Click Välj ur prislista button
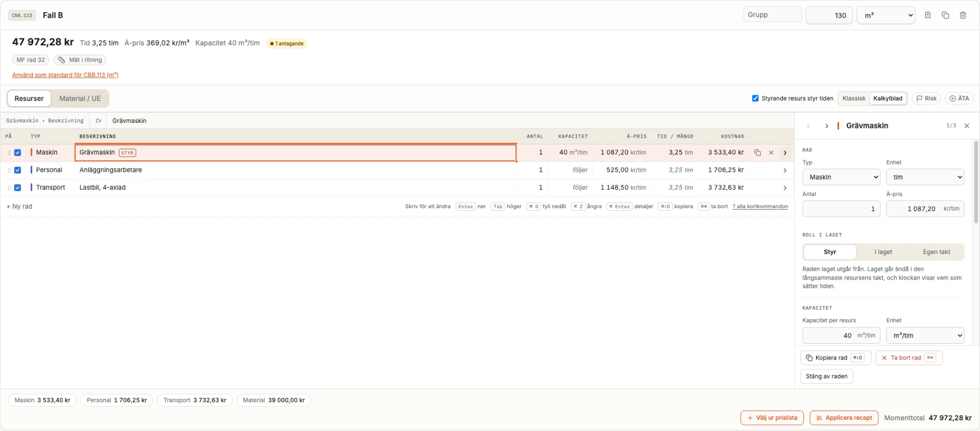Screen dimensions: 980x431 click(772, 418)
